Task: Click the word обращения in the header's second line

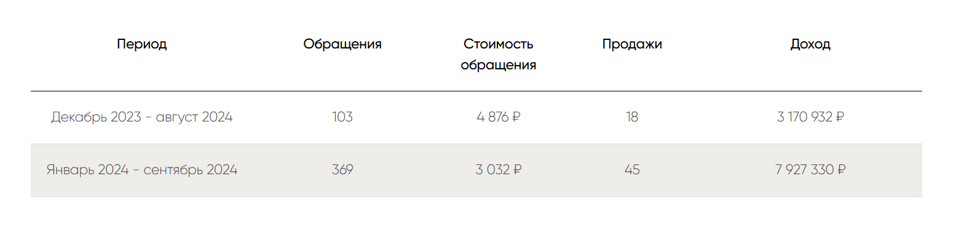Action: pyautogui.click(x=498, y=65)
